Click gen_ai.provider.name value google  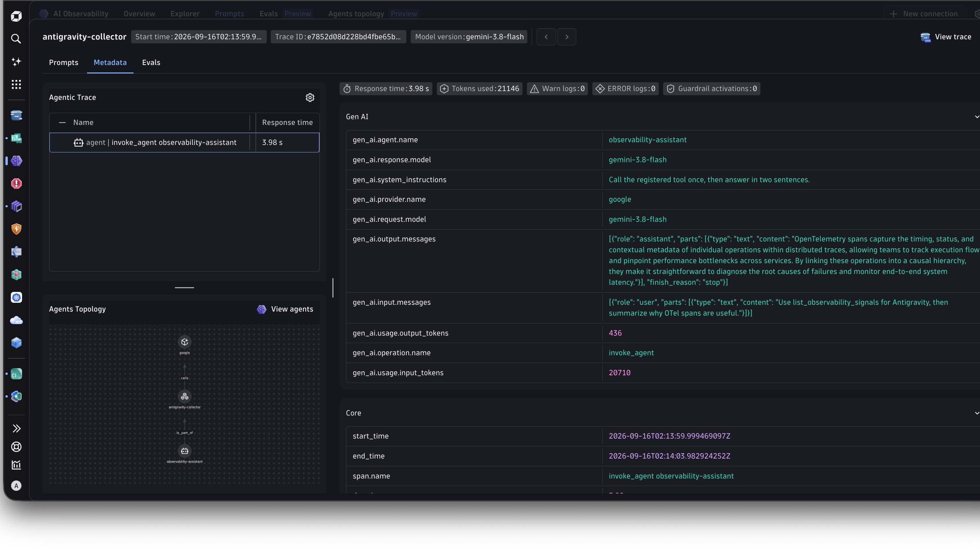coord(620,199)
